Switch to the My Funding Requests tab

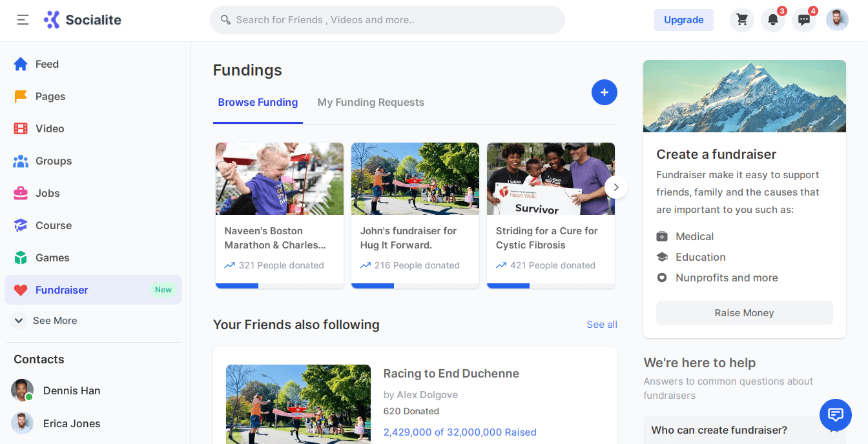371,103
